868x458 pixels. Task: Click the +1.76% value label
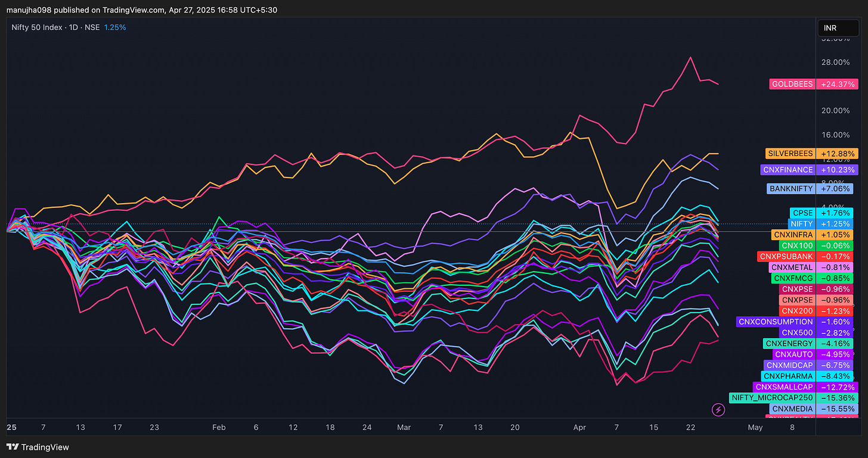835,213
